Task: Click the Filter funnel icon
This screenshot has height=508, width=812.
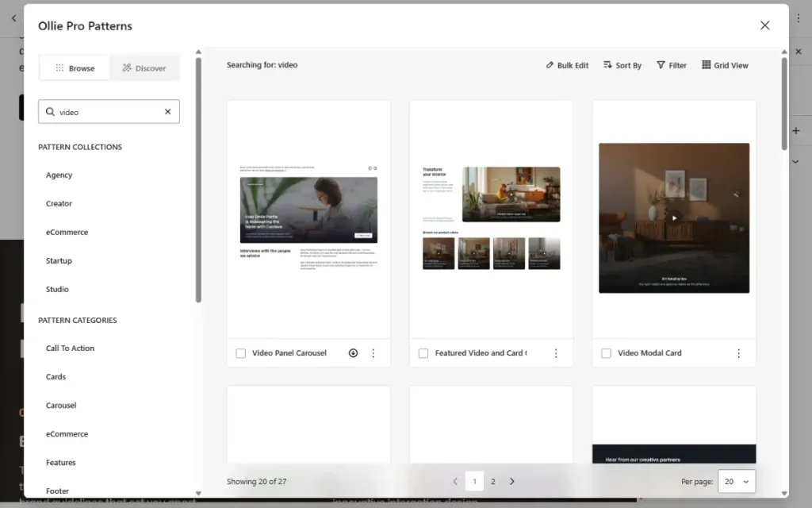Action: click(x=661, y=65)
